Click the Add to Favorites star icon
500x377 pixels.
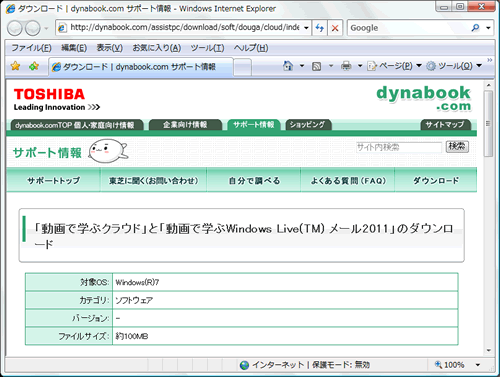[x=34, y=66]
